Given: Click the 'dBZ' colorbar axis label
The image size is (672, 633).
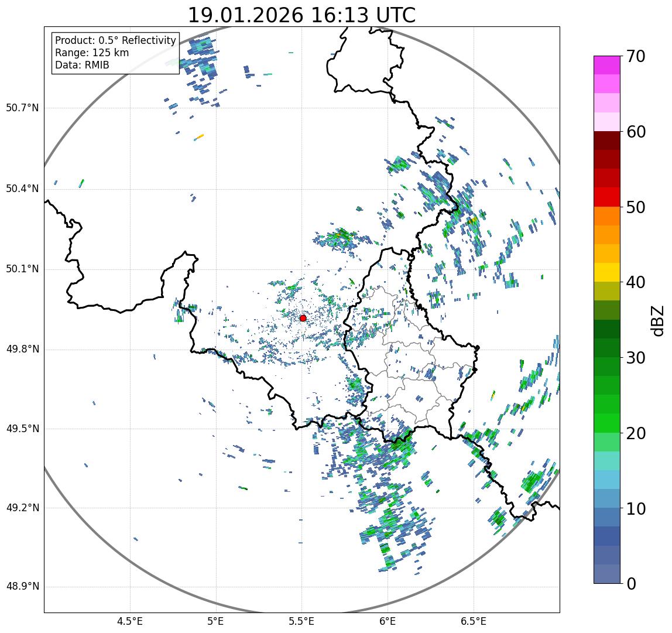Looking at the screenshot, I should 657,320.
